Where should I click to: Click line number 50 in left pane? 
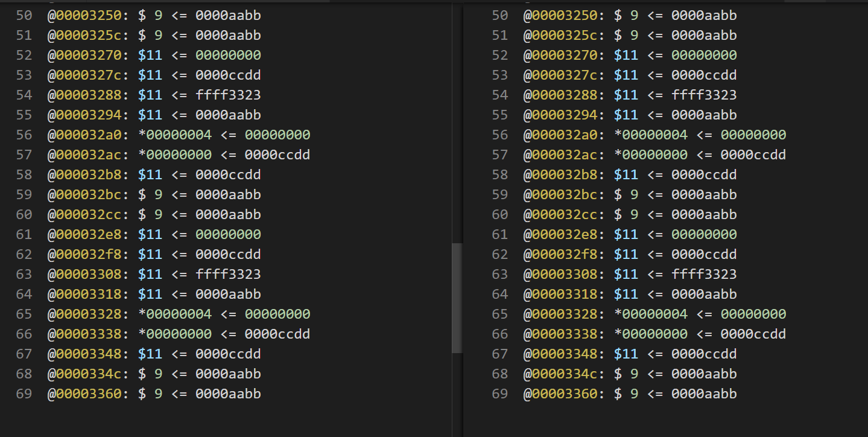click(x=24, y=16)
